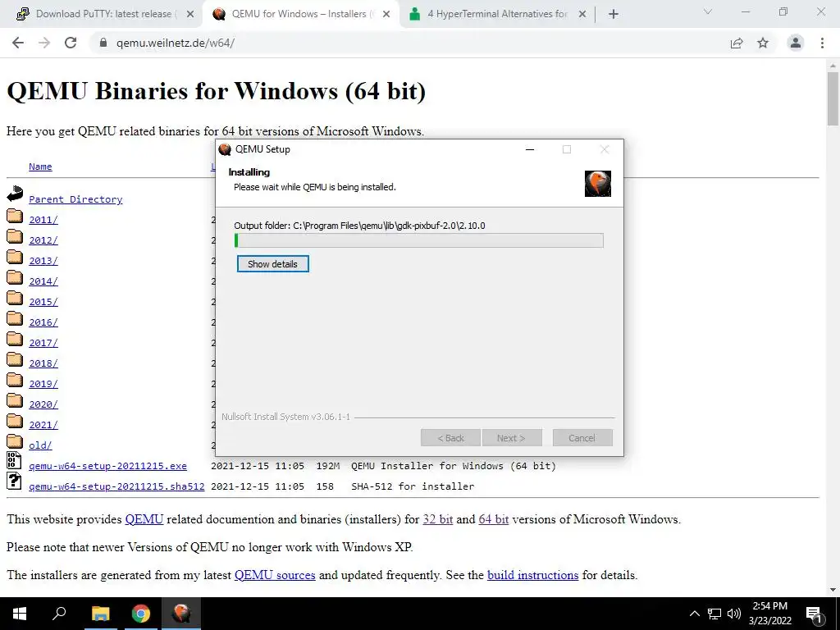
Task: Click the folder icon beside 2011/
Action: 15,216
